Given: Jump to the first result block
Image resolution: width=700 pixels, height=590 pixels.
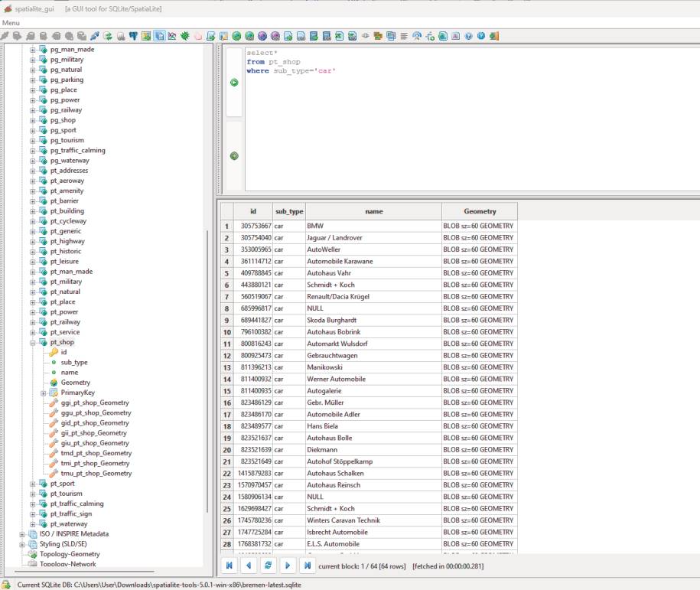Looking at the screenshot, I should (229, 566).
